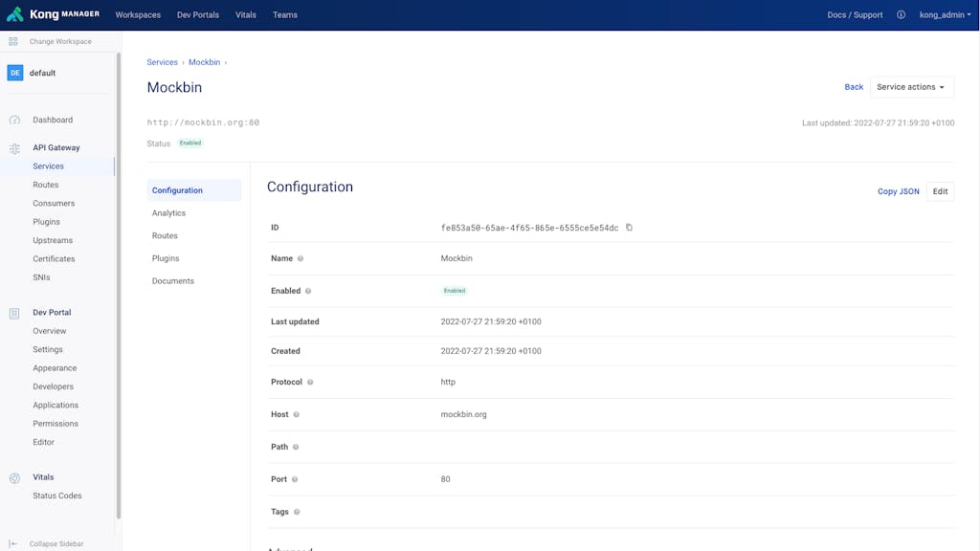Screen dimensions: 980x551
Task: Open Workspaces in the top navigation
Action: click(138, 15)
